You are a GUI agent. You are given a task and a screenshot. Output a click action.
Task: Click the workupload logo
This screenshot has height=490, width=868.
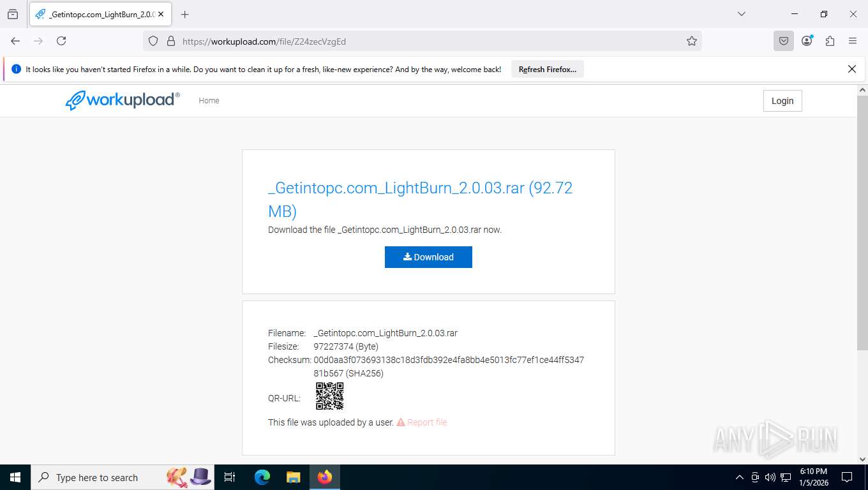coord(123,100)
